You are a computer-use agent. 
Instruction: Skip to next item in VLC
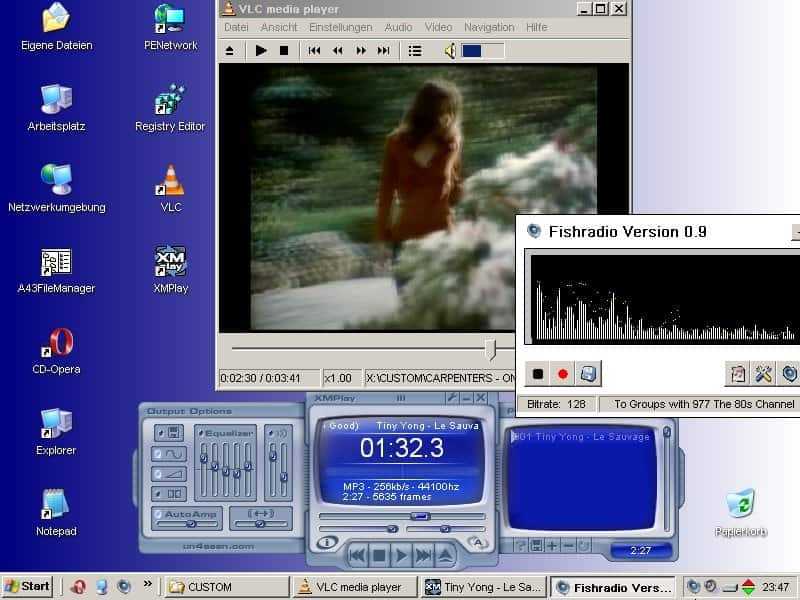click(384, 51)
